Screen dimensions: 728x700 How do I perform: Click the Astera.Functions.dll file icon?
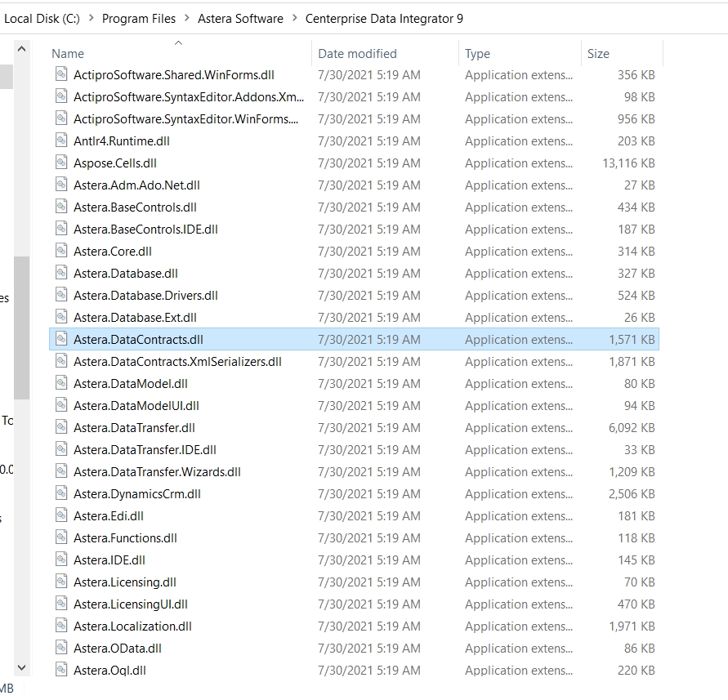[x=61, y=537]
